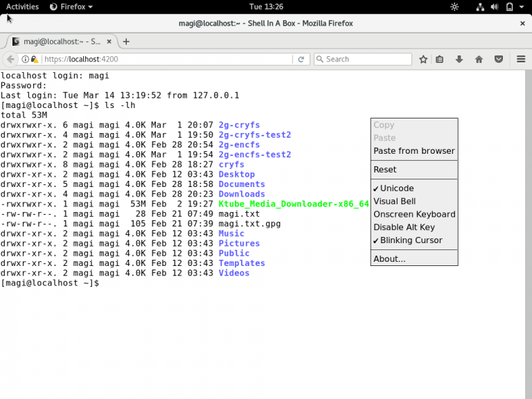Open a new tab with plus button
Viewport: 532px width, 399px height.
[x=126, y=42]
